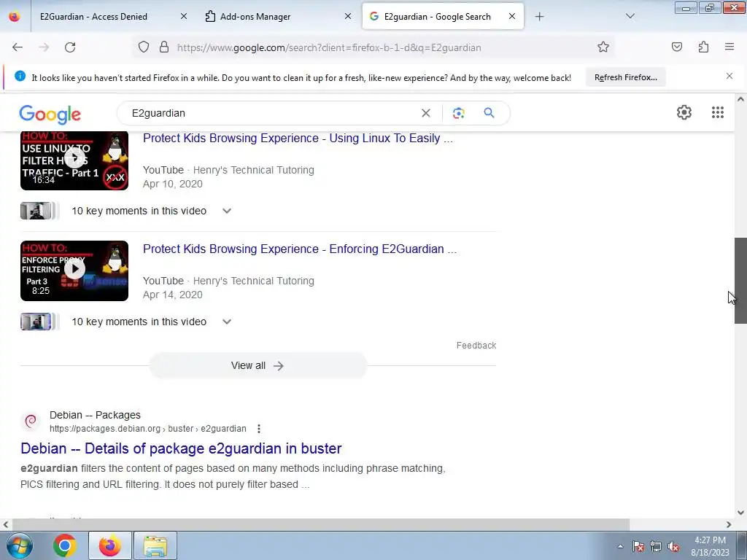
Task: Click the address bar URL
Action: tap(329, 47)
